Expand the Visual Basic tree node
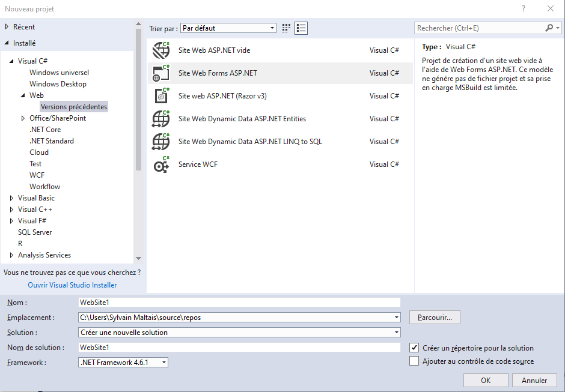This screenshot has width=565, height=392. coord(13,198)
